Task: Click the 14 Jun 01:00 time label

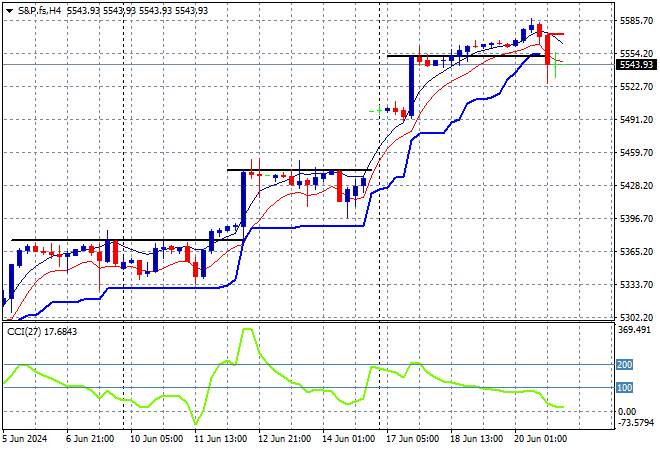Action: 348,439
